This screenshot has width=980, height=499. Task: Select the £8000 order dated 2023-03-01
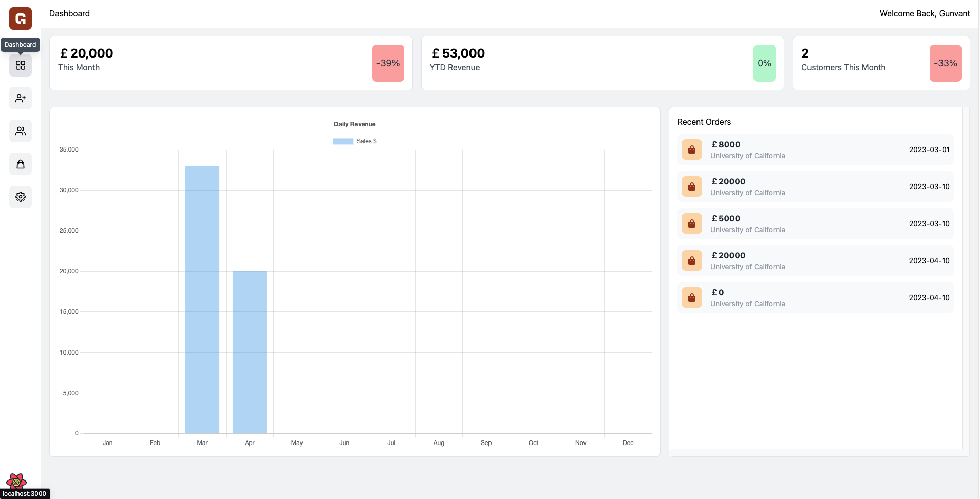coord(816,150)
